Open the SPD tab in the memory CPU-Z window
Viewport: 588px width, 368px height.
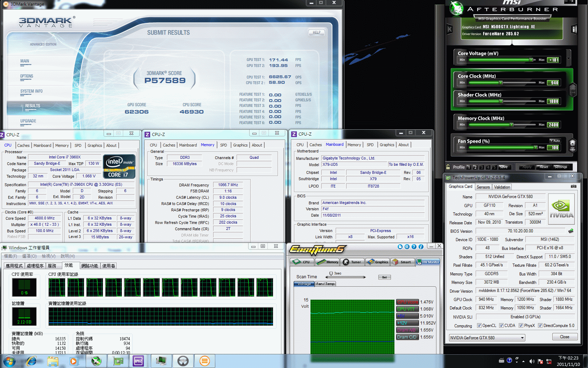click(x=223, y=145)
